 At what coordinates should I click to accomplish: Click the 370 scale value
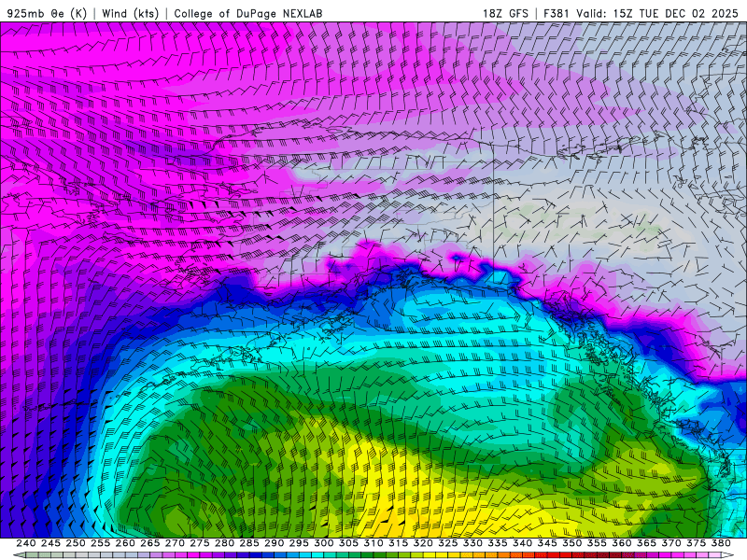(x=671, y=543)
